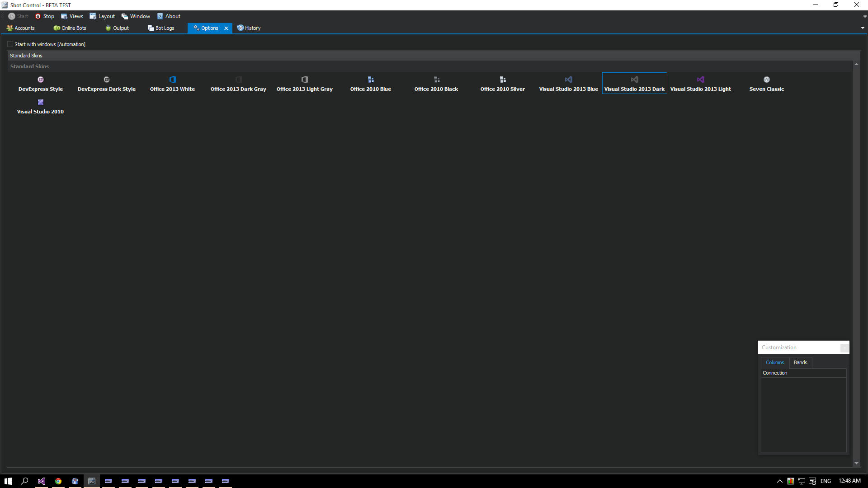
Task: Choose the Office 2013 Light Gray skin
Action: (304, 84)
